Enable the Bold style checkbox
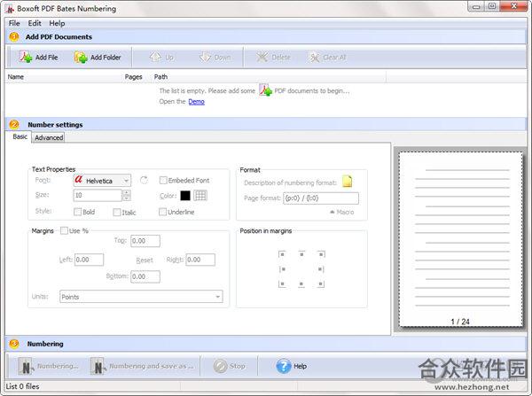 pos(77,212)
